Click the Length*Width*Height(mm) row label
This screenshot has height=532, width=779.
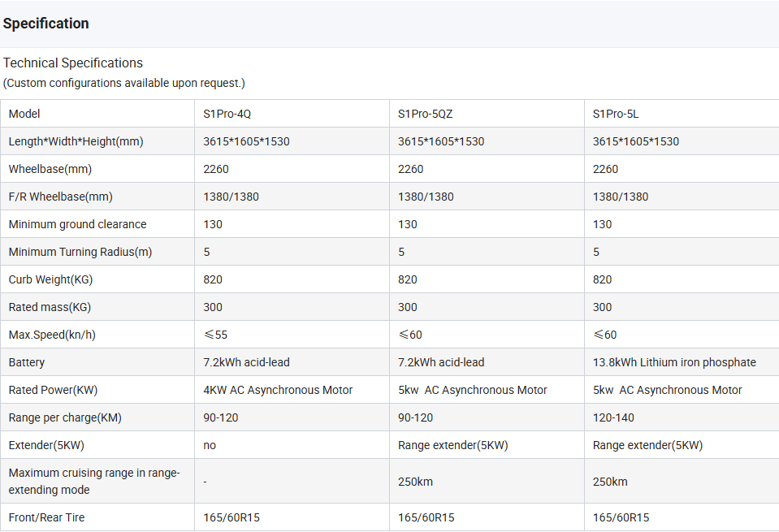[76, 141]
